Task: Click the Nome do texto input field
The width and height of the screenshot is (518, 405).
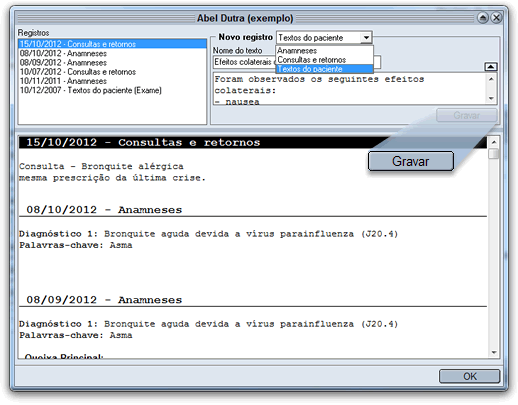Action: coord(297,62)
